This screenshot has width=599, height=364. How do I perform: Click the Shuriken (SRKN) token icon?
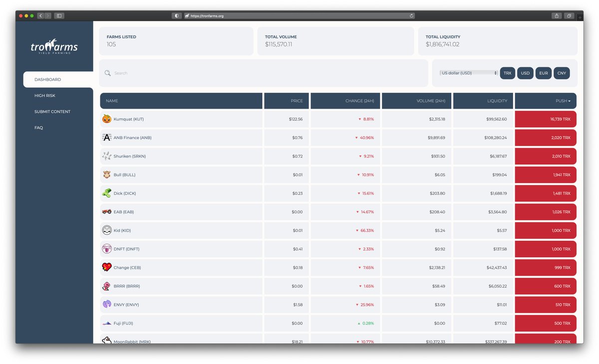pyautogui.click(x=106, y=156)
